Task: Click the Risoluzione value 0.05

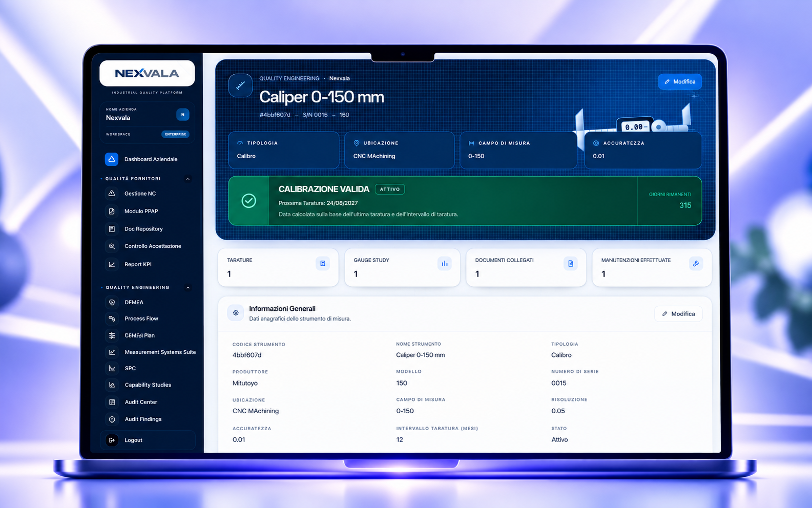Action: coord(558,411)
